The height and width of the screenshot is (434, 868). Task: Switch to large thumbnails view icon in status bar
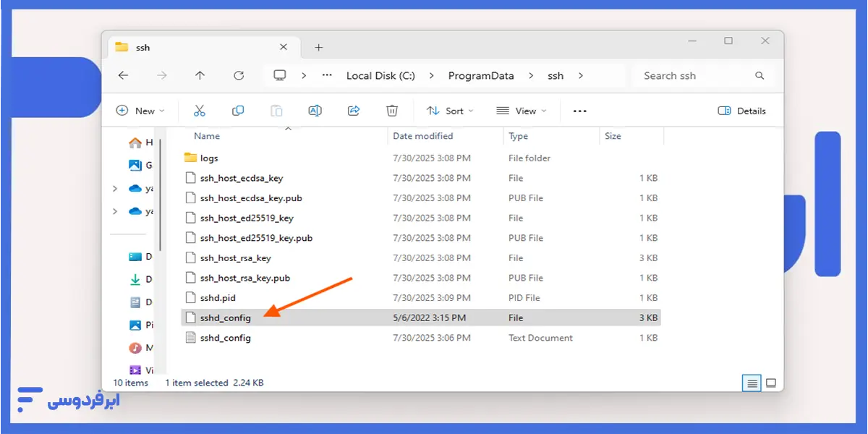click(771, 383)
